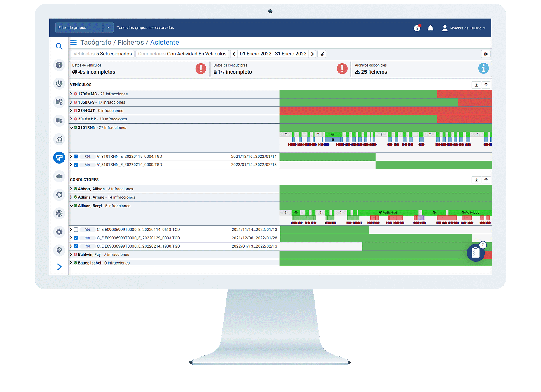Expand driver Adkins, Arlene row
The height and width of the screenshot is (392, 541).
pyautogui.click(x=71, y=197)
